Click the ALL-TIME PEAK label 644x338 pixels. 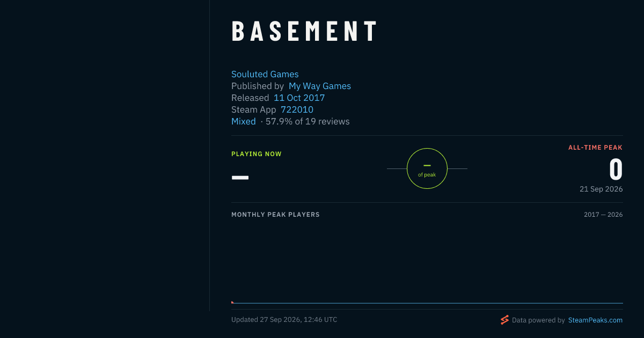click(x=595, y=148)
